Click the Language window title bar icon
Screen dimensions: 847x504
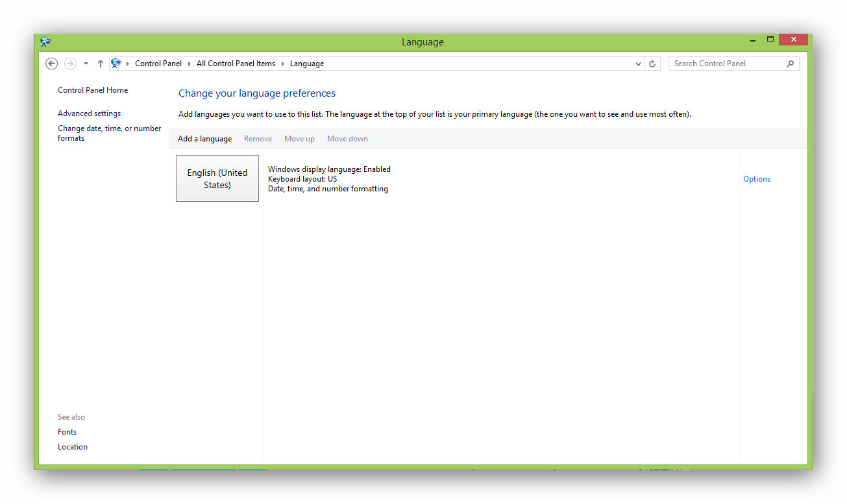click(45, 42)
